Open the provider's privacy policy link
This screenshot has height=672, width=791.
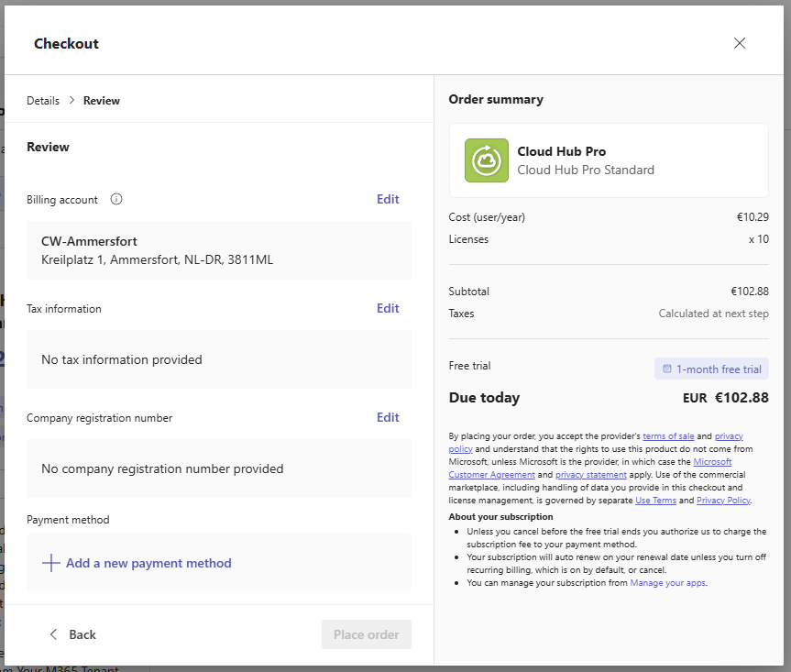[x=729, y=435]
